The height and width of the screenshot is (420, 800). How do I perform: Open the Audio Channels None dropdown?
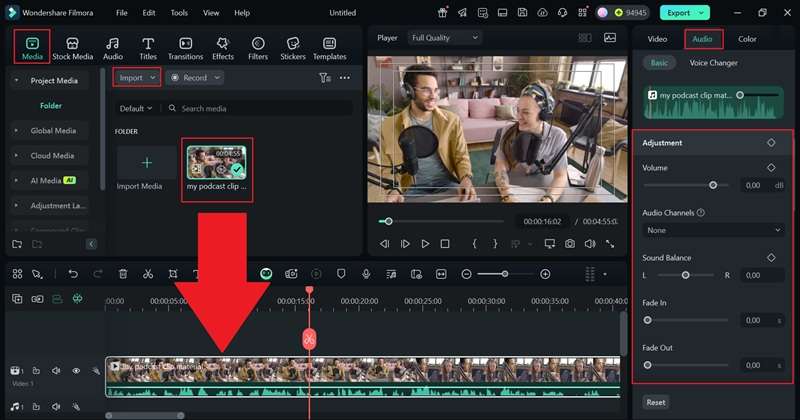(x=713, y=231)
